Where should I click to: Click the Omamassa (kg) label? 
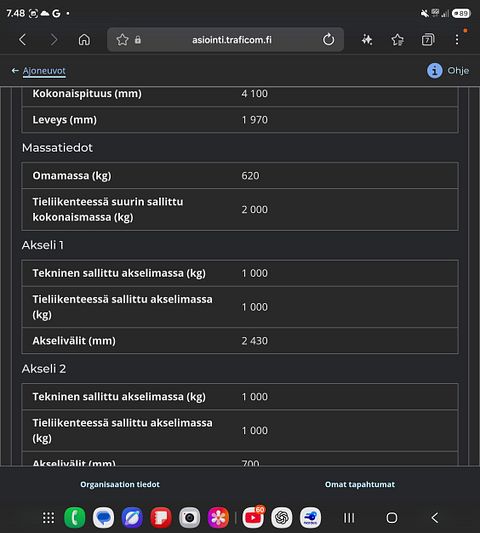click(72, 176)
